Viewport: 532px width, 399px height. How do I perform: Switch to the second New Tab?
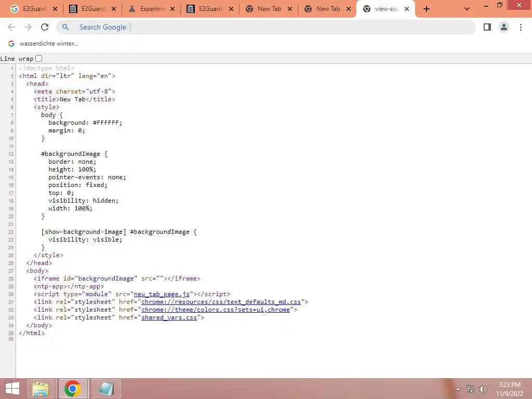[x=326, y=9]
